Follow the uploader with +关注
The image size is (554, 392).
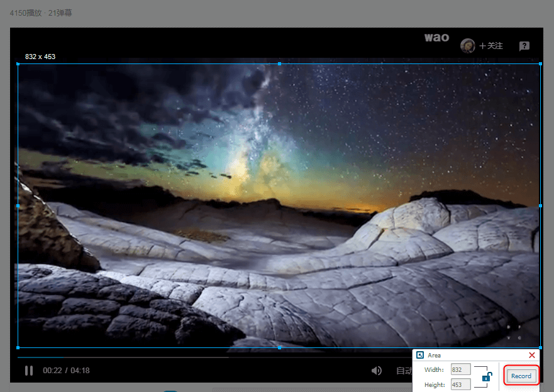491,46
